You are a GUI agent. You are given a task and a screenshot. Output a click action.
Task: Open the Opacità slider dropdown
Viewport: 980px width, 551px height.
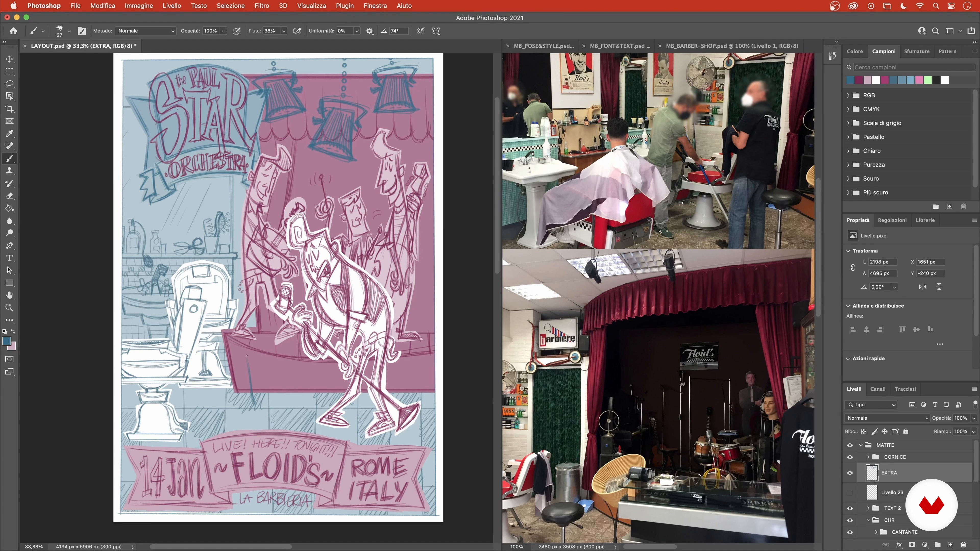tap(223, 31)
